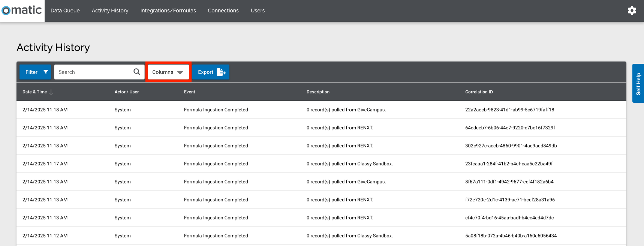The image size is (644, 246).
Task: Select correlation ID 64edceb7-6b06-44e7-9220-c7bc16f7329f
Action: click(510, 128)
